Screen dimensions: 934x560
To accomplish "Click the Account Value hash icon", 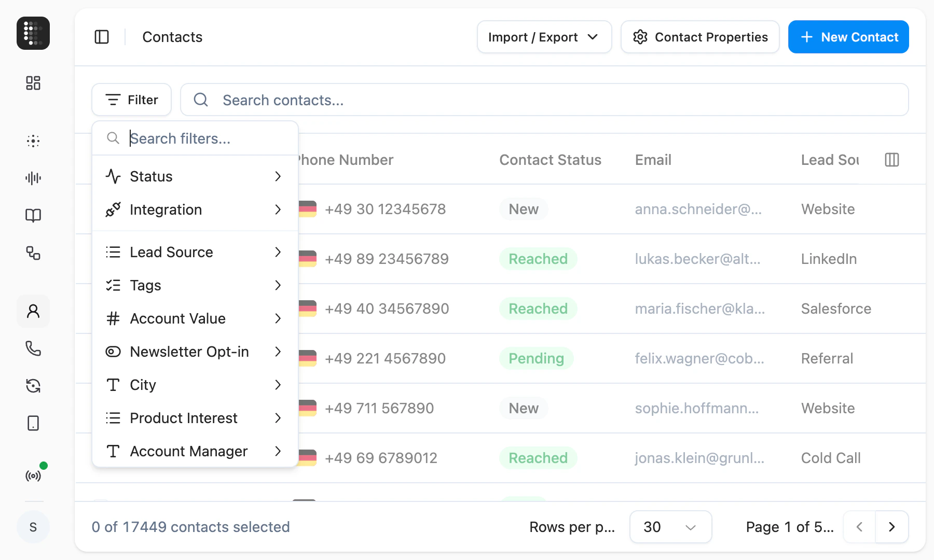I will point(113,318).
